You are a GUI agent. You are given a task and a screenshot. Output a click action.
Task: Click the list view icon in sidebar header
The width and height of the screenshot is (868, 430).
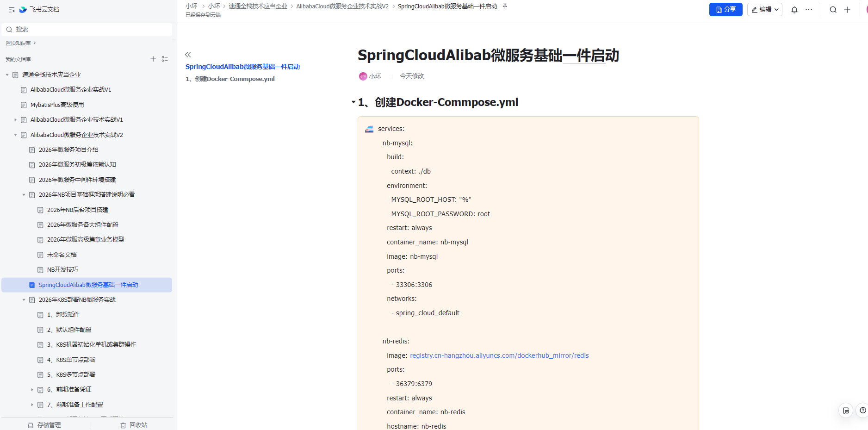coord(165,59)
